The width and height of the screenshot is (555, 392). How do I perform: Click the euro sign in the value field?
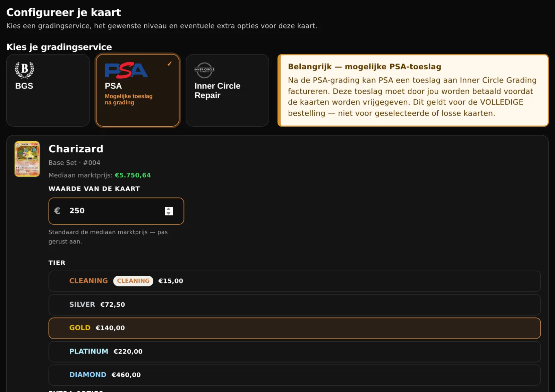(57, 211)
